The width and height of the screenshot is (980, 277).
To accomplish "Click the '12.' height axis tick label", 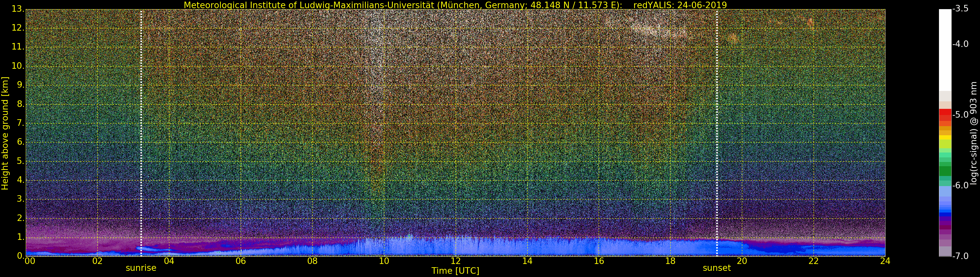I will [18, 28].
